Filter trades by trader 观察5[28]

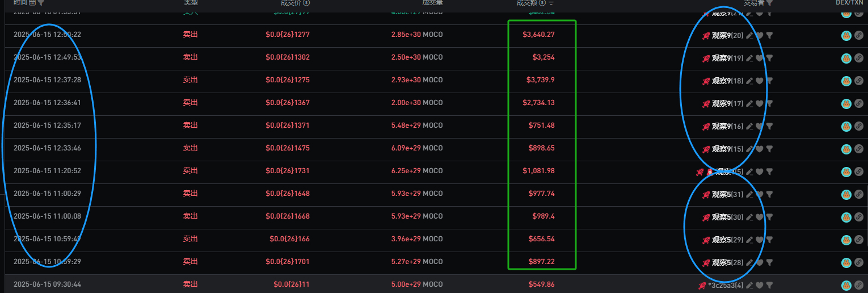pyautogui.click(x=769, y=262)
